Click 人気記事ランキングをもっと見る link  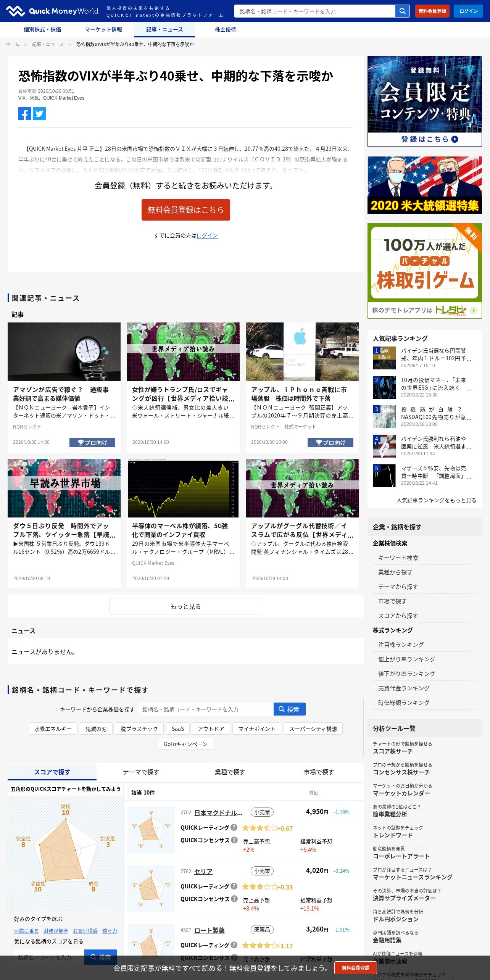pyautogui.click(x=436, y=500)
